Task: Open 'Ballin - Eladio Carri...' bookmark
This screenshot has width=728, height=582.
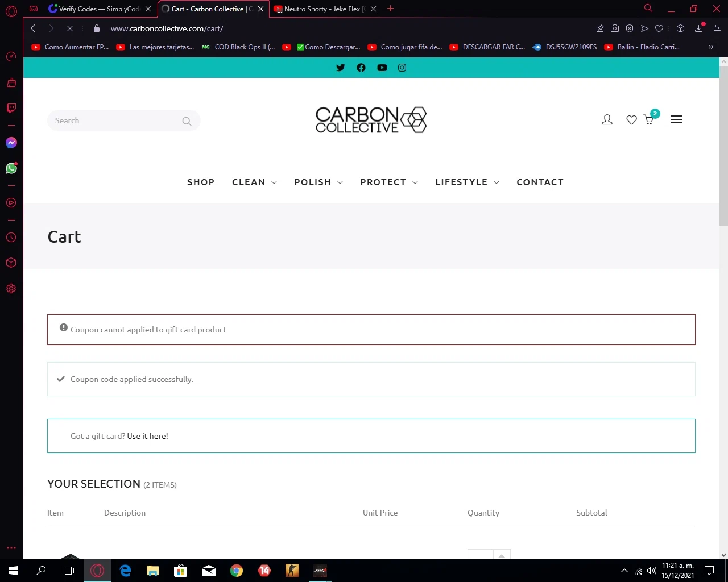Action: click(642, 47)
